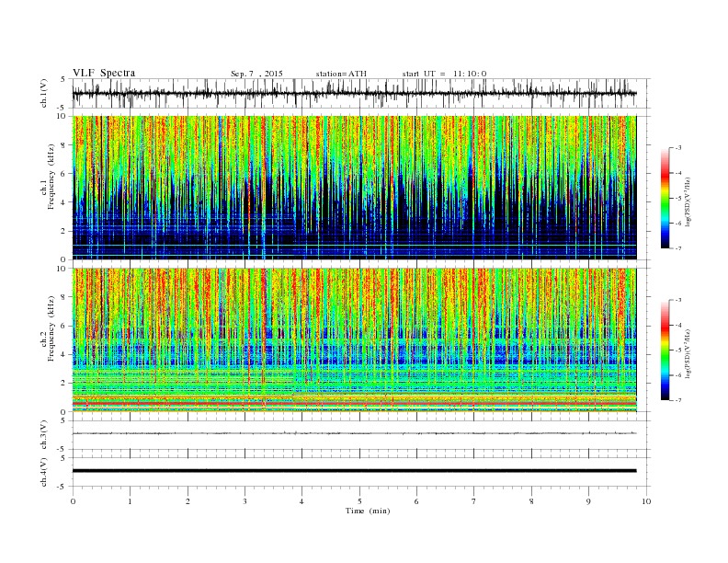Click the ch.2 "Frequency (kHz)" axis label
This screenshot has height=563, width=728.
click(x=51, y=329)
